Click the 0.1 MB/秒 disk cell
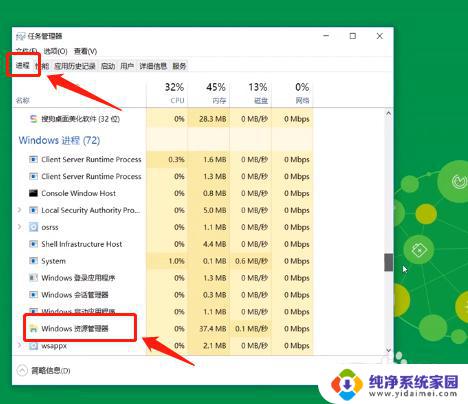 250,329
